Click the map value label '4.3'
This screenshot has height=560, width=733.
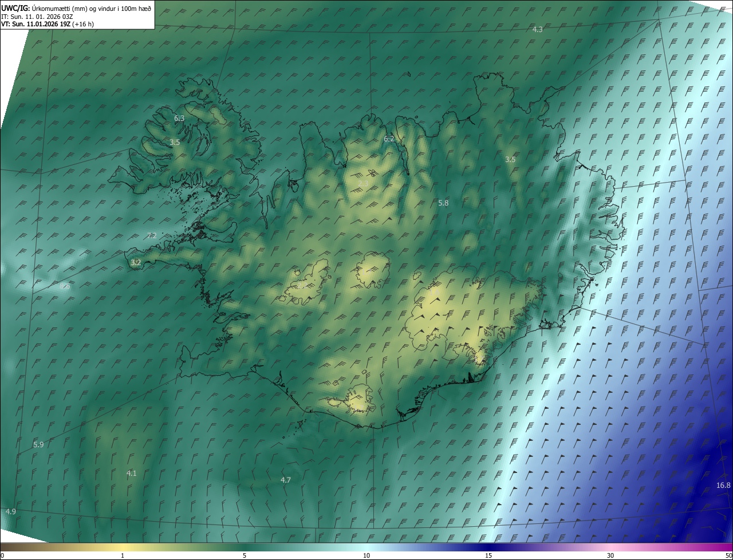[x=537, y=29]
